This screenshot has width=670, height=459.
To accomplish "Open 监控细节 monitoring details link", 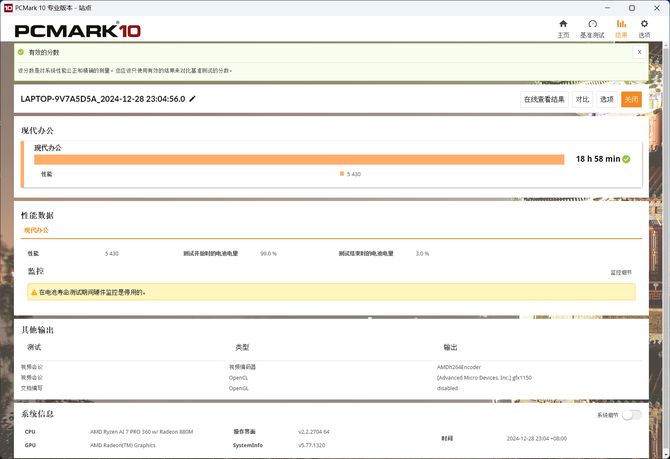I will pyautogui.click(x=621, y=272).
